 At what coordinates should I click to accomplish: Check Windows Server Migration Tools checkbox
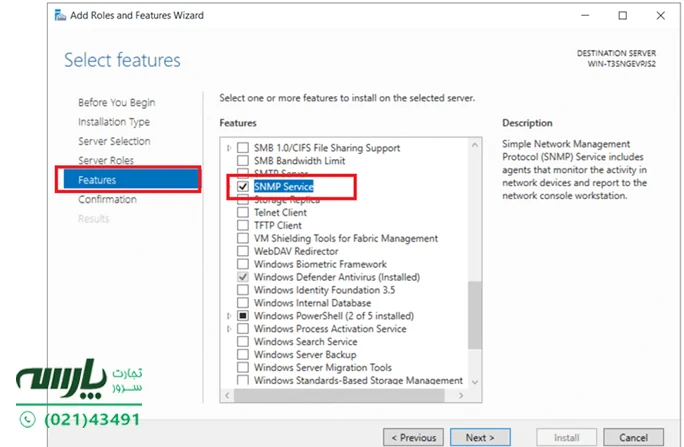pos(243,367)
